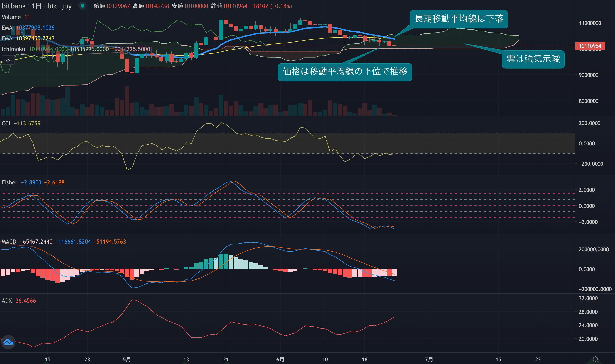This screenshot has width=615, height=364.
Task: Click the Ichimoku indicator legend
Action: [13, 49]
